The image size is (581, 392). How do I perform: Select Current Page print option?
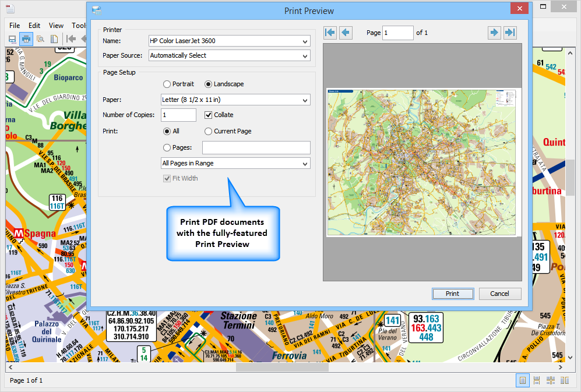point(209,131)
